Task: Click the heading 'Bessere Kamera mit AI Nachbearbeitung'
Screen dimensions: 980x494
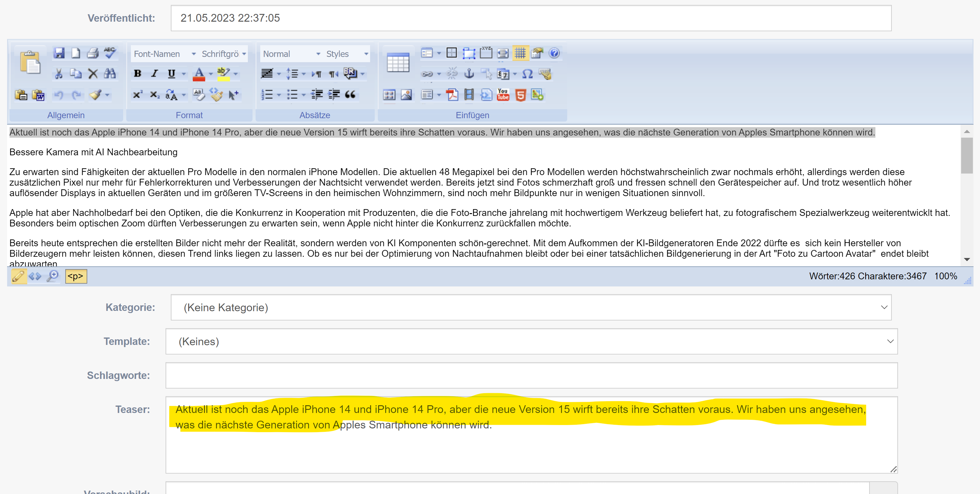Action: pos(93,152)
